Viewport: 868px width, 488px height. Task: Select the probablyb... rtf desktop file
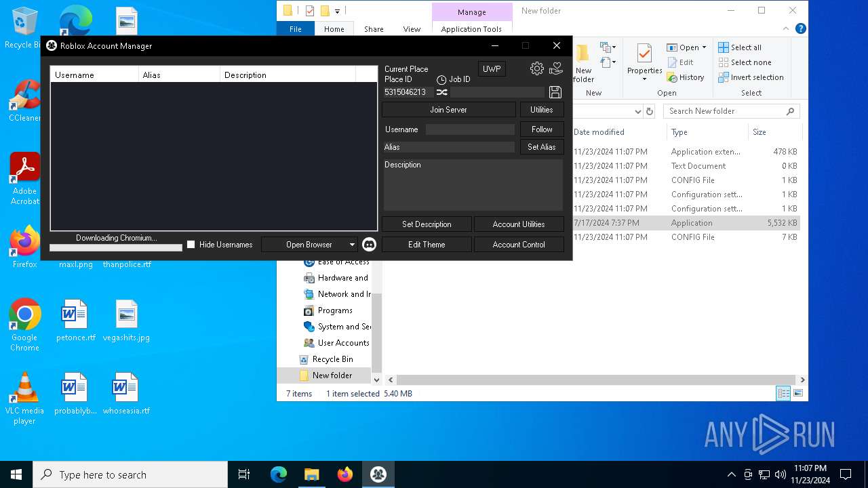(x=75, y=394)
